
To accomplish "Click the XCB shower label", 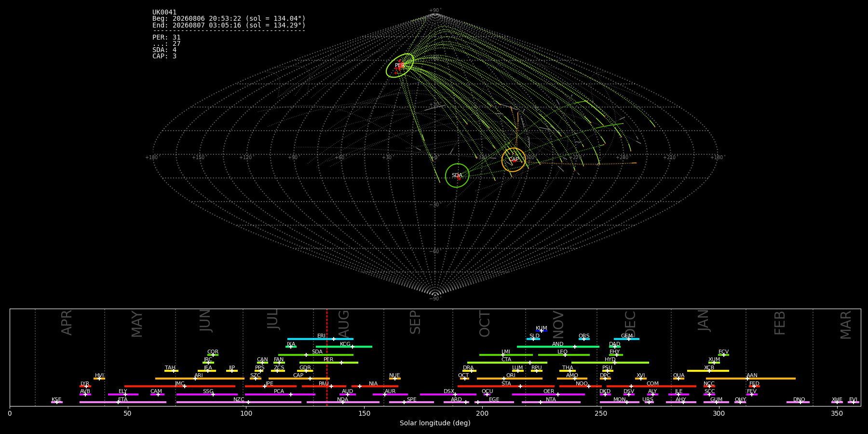I will (709, 368).
